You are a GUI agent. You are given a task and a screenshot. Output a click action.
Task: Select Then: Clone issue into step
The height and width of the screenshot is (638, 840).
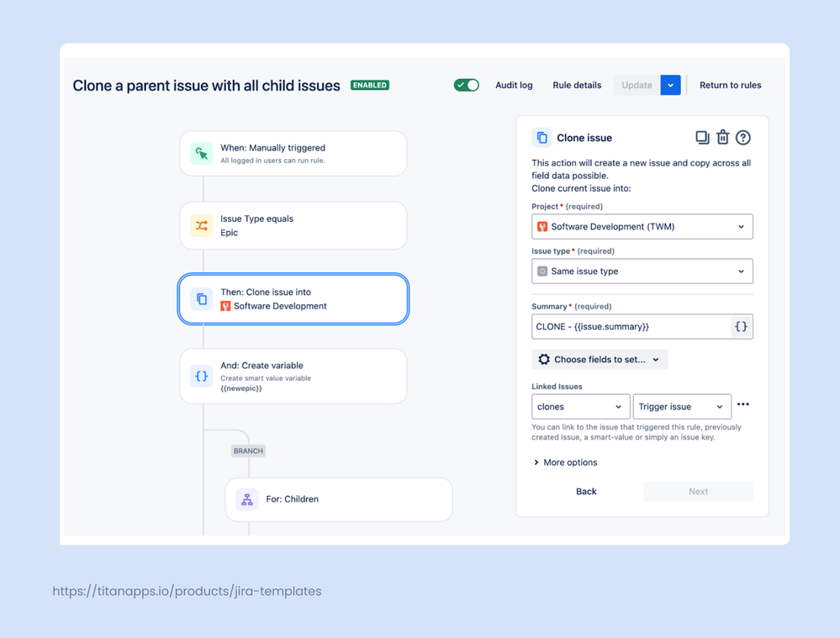(x=293, y=299)
